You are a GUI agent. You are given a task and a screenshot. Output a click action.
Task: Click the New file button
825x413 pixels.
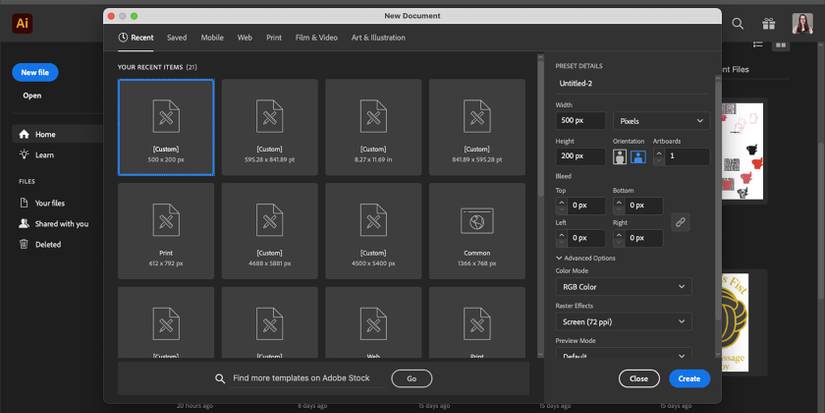click(x=35, y=72)
